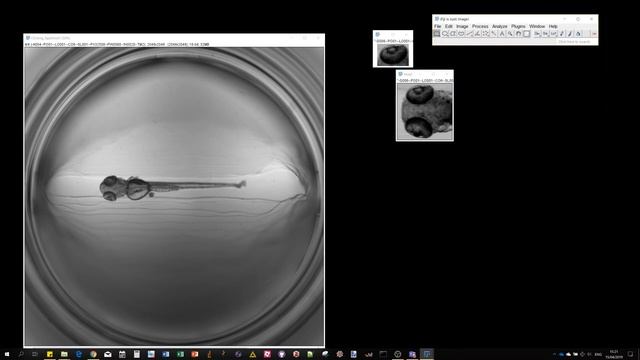The width and height of the screenshot is (640, 360).
Task: Select the Polygon selection tool in Fiji
Action: pos(453,34)
